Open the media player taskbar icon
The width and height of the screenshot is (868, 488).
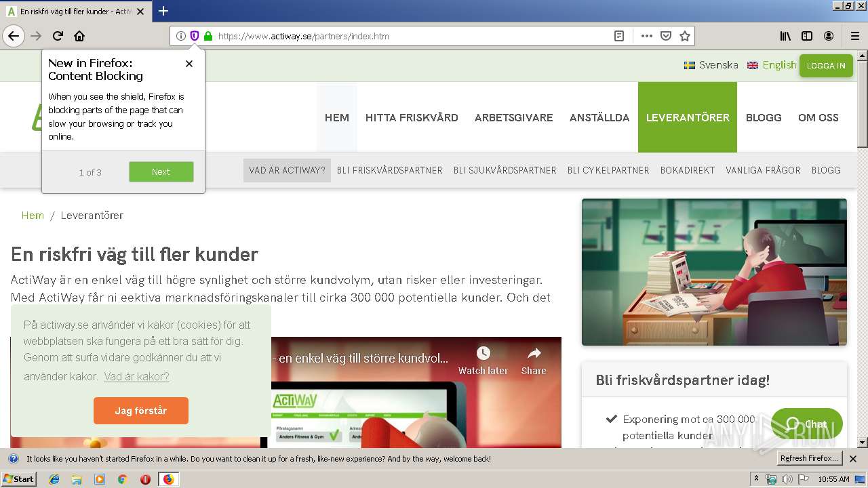click(100, 479)
